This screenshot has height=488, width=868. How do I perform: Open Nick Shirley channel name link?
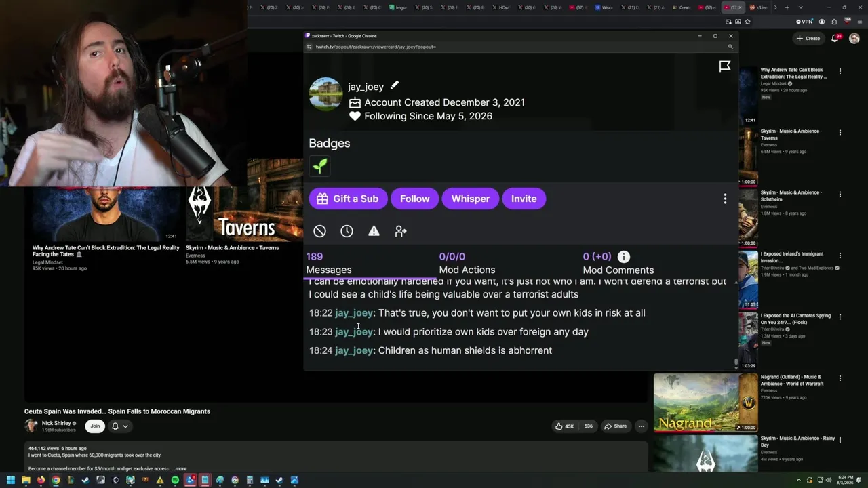[x=56, y=423]
